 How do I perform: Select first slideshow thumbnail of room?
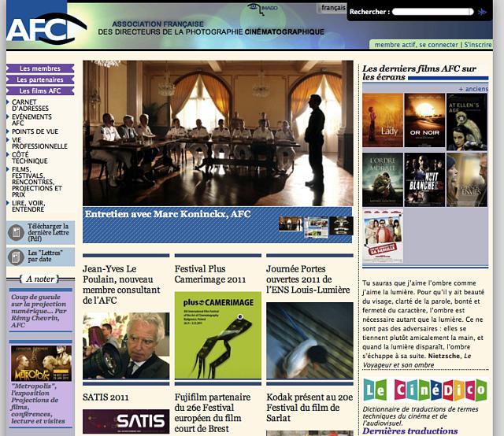pos(291,224)
